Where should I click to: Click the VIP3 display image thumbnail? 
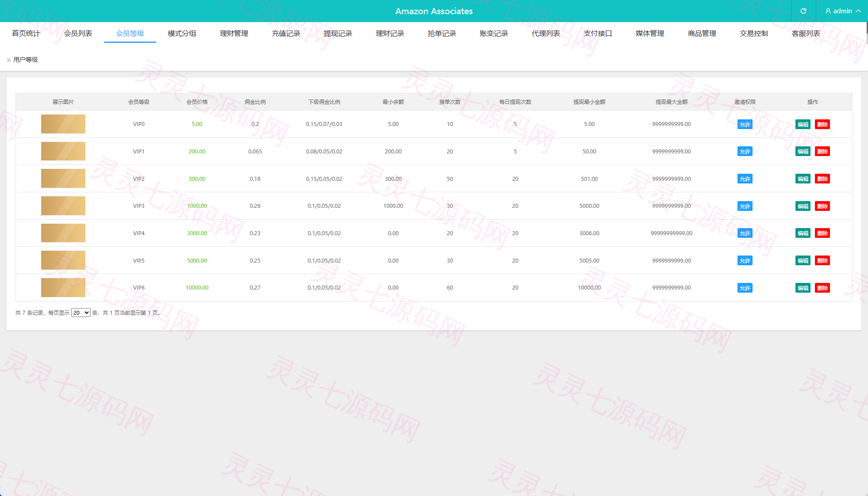point(63,206)
